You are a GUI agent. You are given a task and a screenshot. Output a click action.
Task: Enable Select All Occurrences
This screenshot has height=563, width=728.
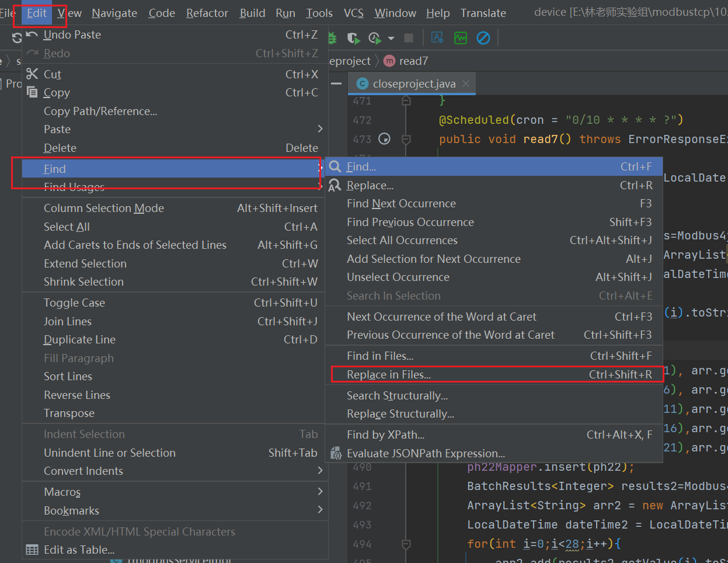pyautogui.click(x=402, y=240)
